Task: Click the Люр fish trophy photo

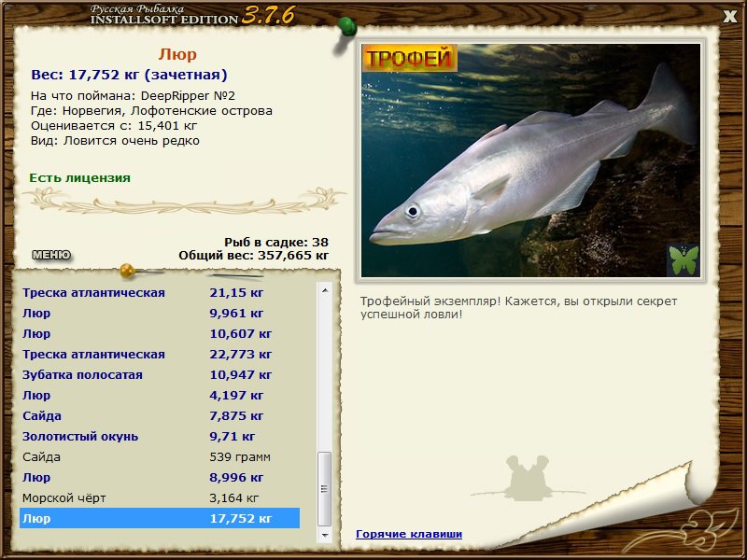Action: [530, 161]
